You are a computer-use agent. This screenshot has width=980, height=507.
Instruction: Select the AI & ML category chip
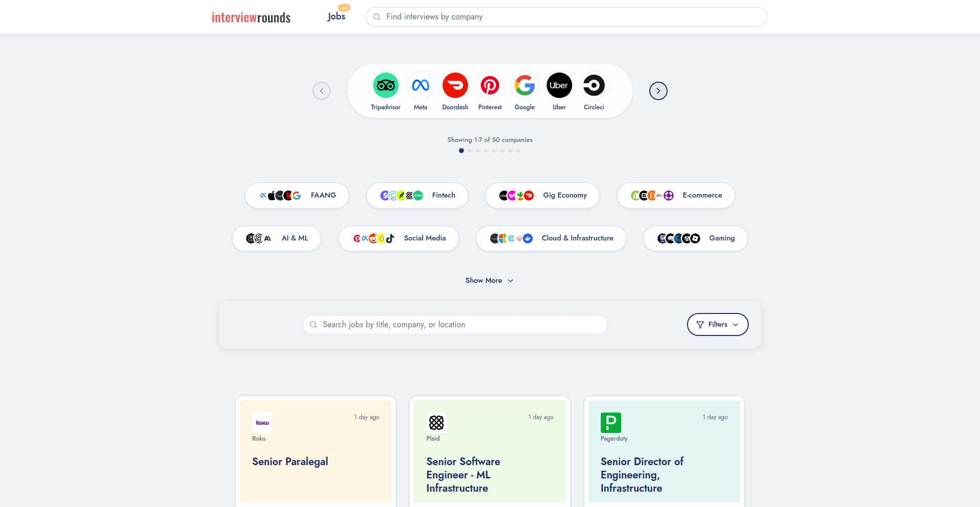pyautogui.click(x=277, y=238)
